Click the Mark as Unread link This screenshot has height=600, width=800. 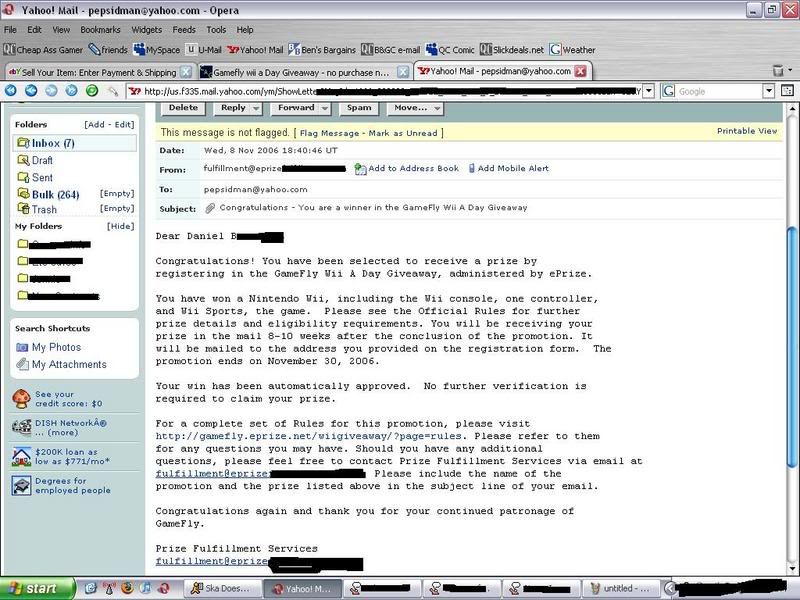click(x=403, y=133)
